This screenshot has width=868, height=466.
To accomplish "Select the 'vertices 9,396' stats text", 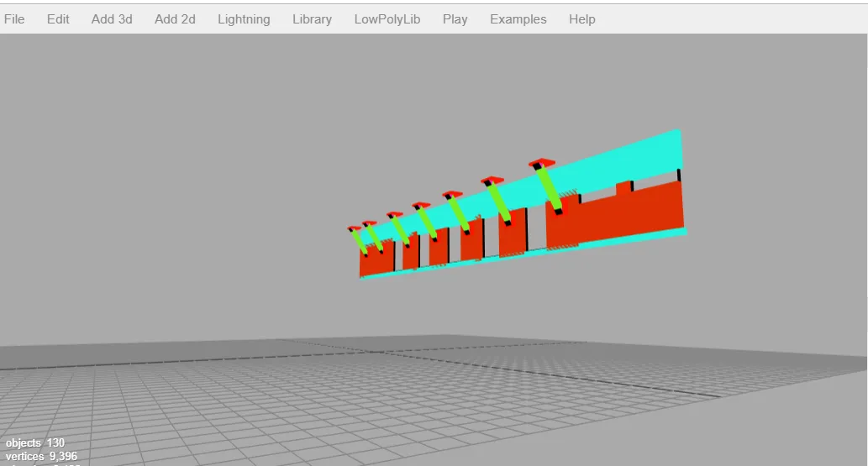I will (x=41, y=457).
